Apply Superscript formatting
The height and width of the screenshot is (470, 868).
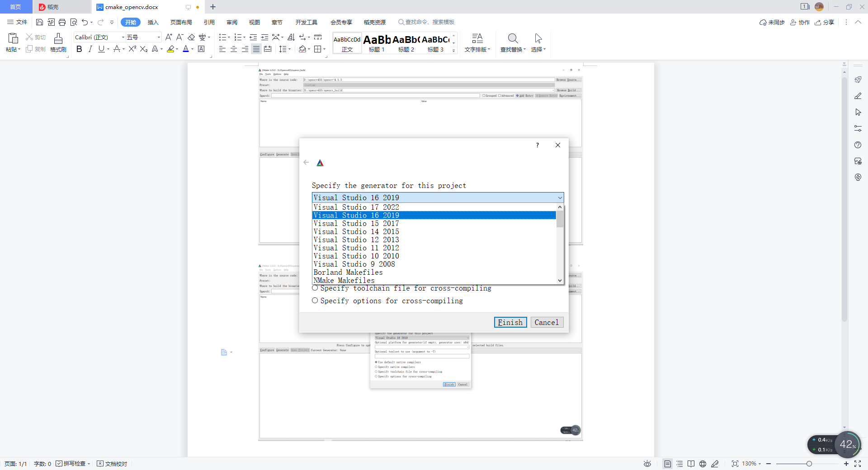click(x=132, y=49)
